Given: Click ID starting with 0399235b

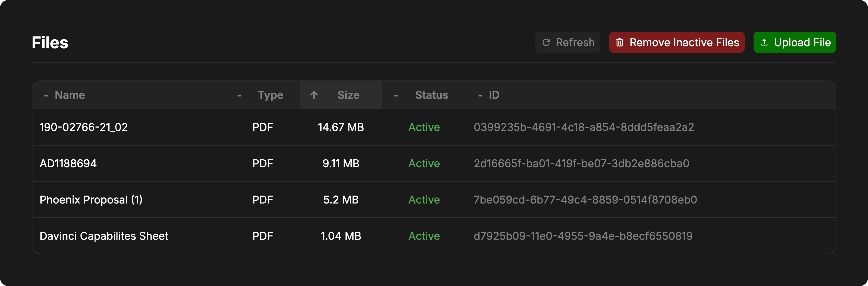Looking at the screenshot, I should click(x=584, y=127).
